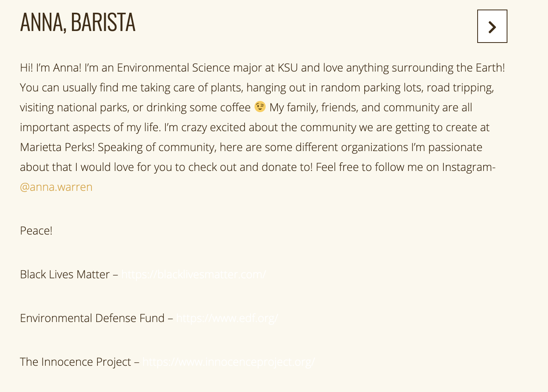Screen dimensions: 548x392
Task: Open the blacklivesmatter.com link
Action: click(194, 274)
